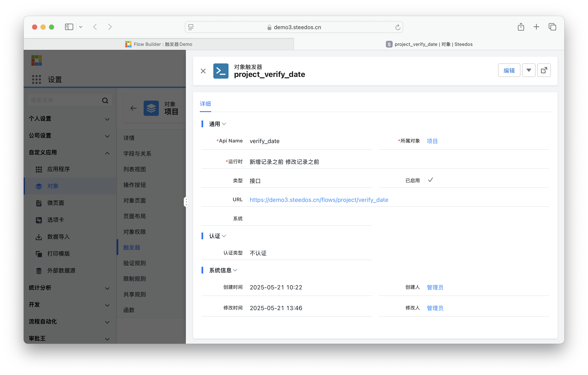Screen dimensions: 588x375
Task: Open a new tab with the plus icon
Action: [x=536, y=27]
